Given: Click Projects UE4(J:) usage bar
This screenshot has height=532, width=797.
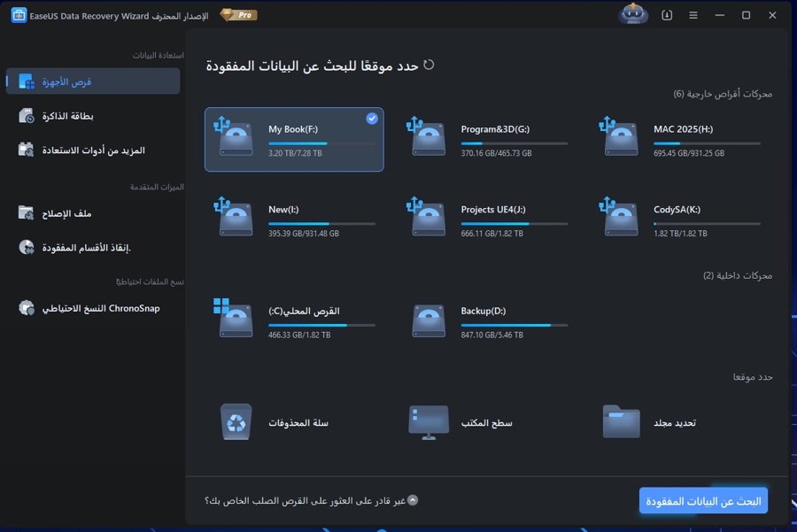Looking at the screenshot, I should point(515,224).
